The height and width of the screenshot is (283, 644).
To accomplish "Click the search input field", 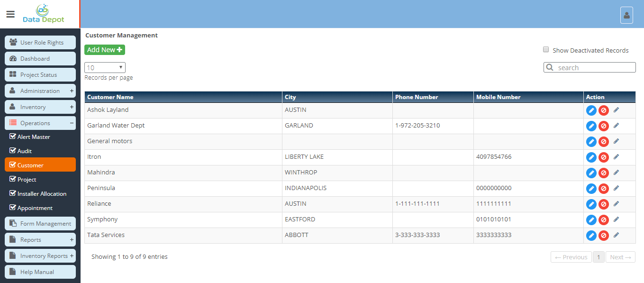I will (595, 68).
